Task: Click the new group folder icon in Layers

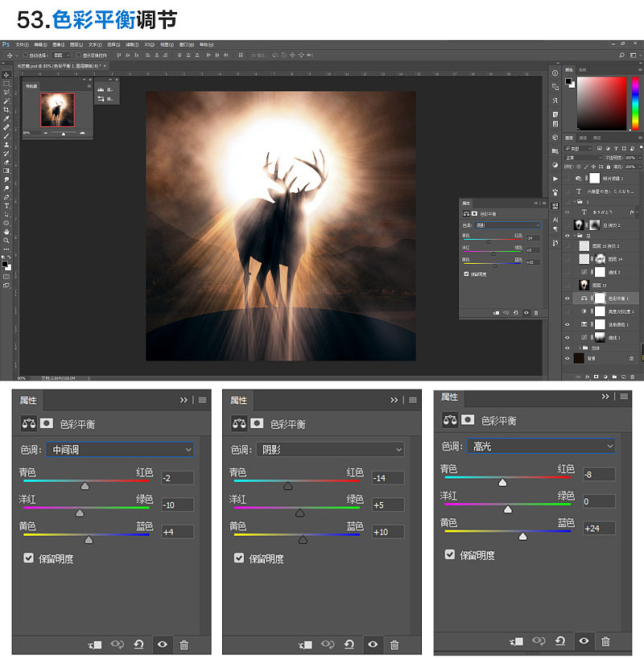Action: click(x=614, y=377)
